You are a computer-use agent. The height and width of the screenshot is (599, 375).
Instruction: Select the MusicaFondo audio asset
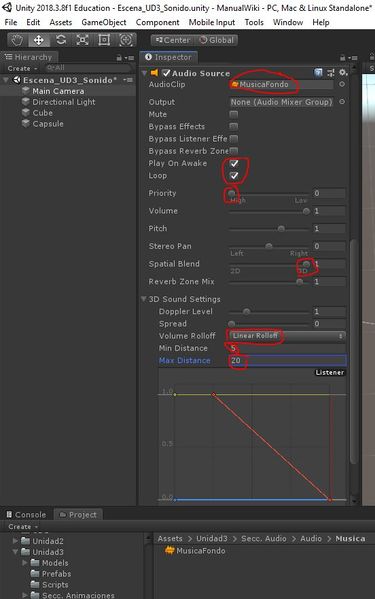tap(195, 550)
